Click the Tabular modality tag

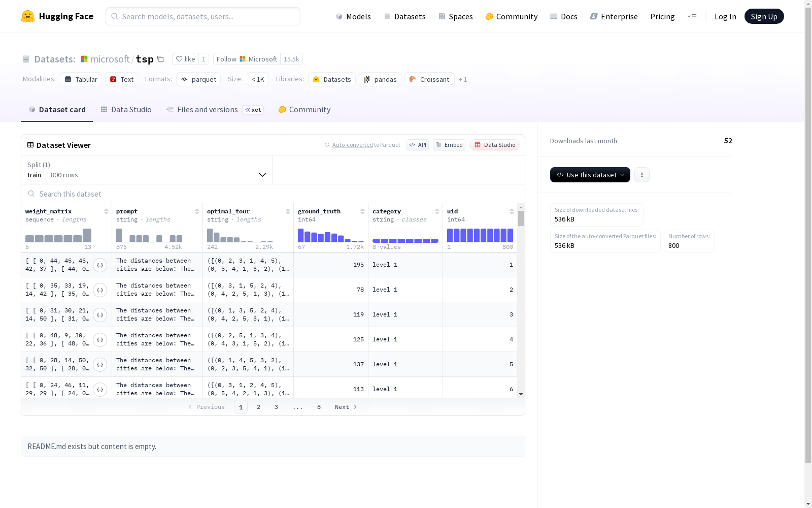pyautogui.click(x=81, y=79)
